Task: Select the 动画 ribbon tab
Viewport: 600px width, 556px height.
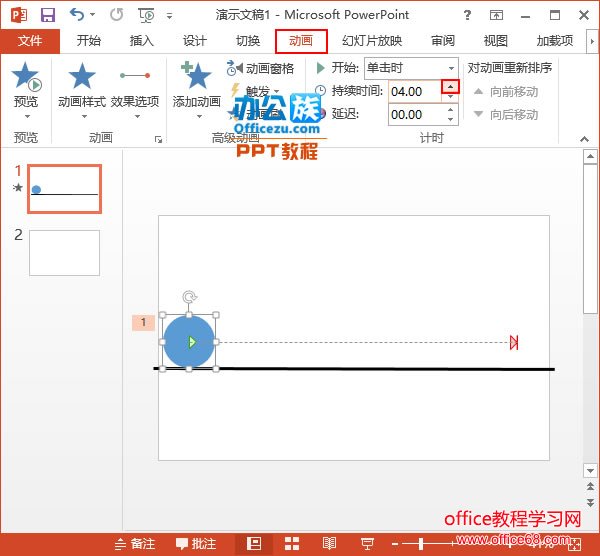Action: (x=301, y=41)
